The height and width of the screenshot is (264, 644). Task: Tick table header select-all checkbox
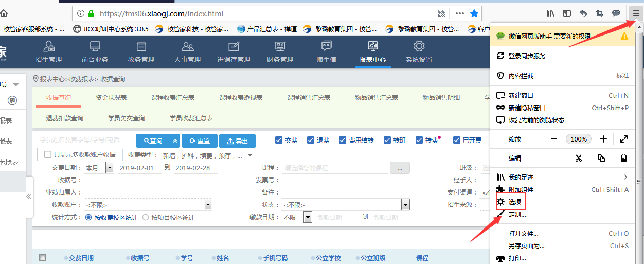[43, 258]
